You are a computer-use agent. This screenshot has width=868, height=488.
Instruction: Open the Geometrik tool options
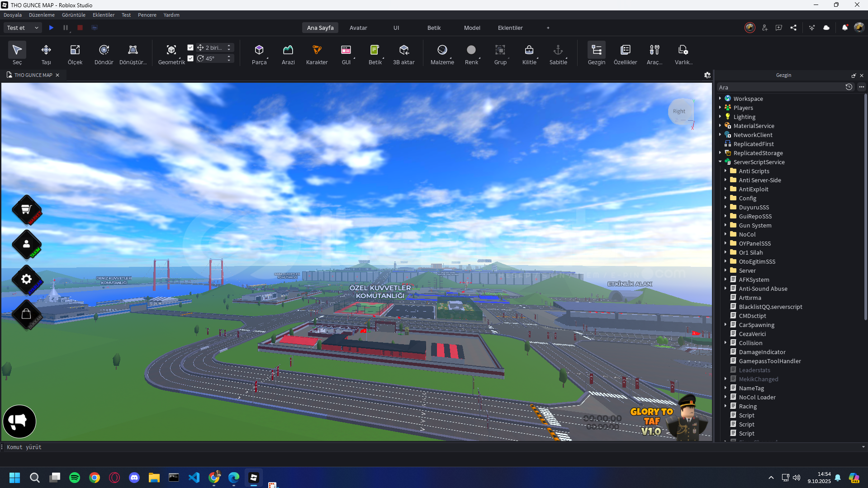click(x=171, y=54)
